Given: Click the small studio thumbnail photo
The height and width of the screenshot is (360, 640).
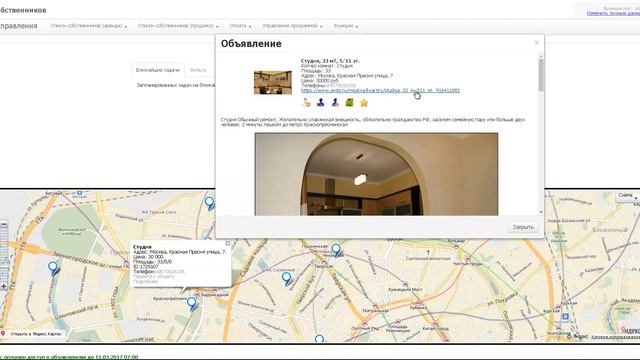Looking at the screenshot, I should click(x=273, y=82).
